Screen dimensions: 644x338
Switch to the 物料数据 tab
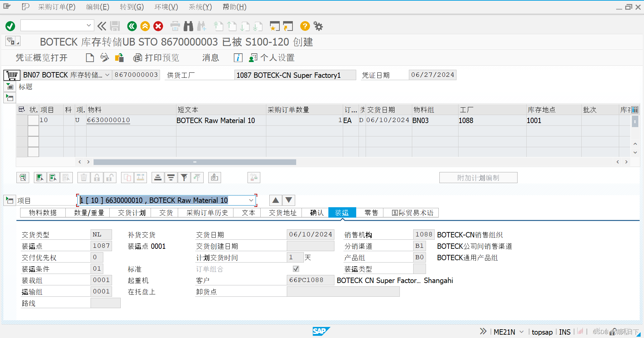[43, 213]
